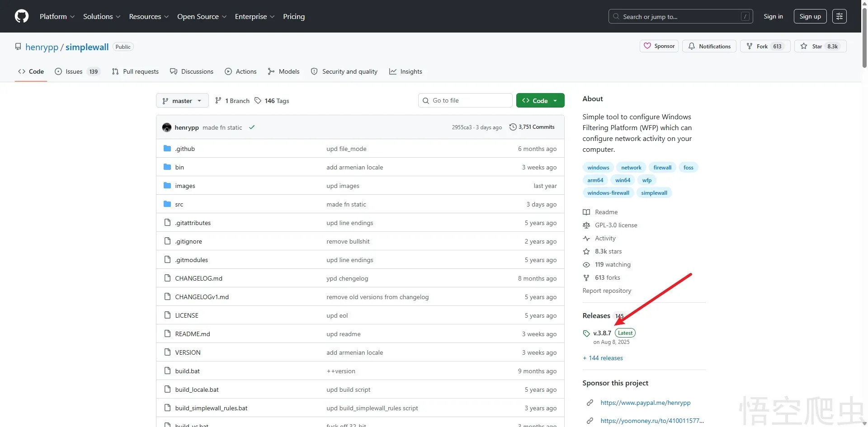Click henrypp's avatar in commit row
Image resolution: width=868 pixels, height=427 pixels.
click(167, 127)
